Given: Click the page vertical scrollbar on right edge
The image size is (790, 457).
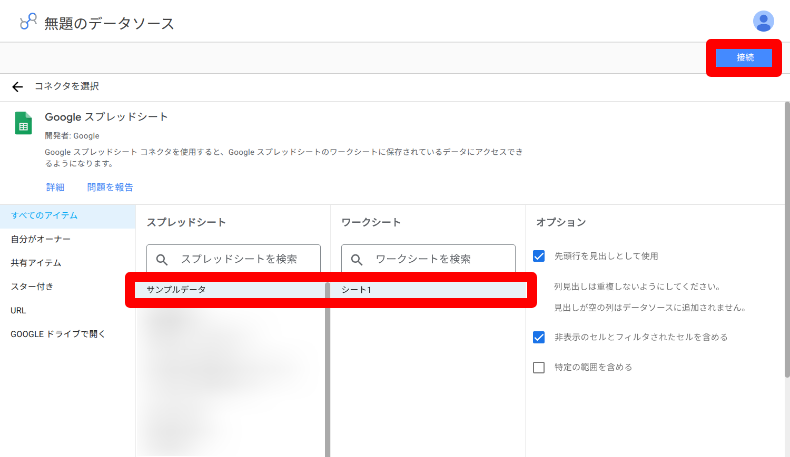Looking at the screenshot, I should coord(787,239).
